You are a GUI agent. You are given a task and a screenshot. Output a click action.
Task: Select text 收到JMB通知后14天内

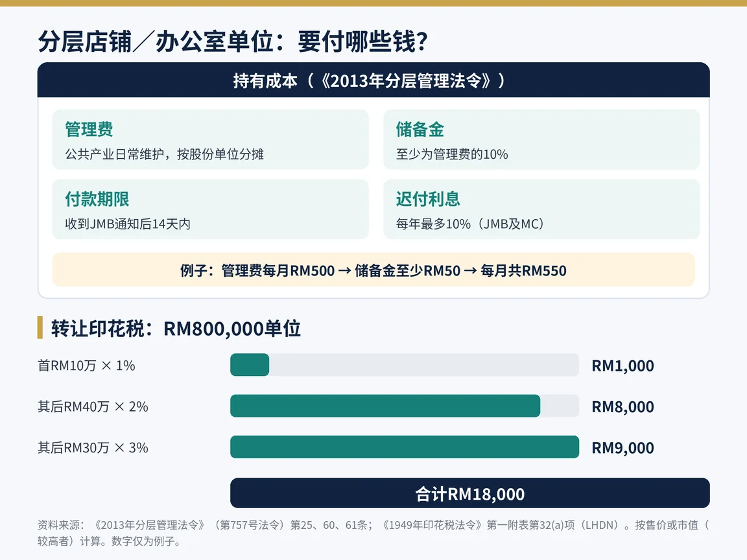click(128, 224)
